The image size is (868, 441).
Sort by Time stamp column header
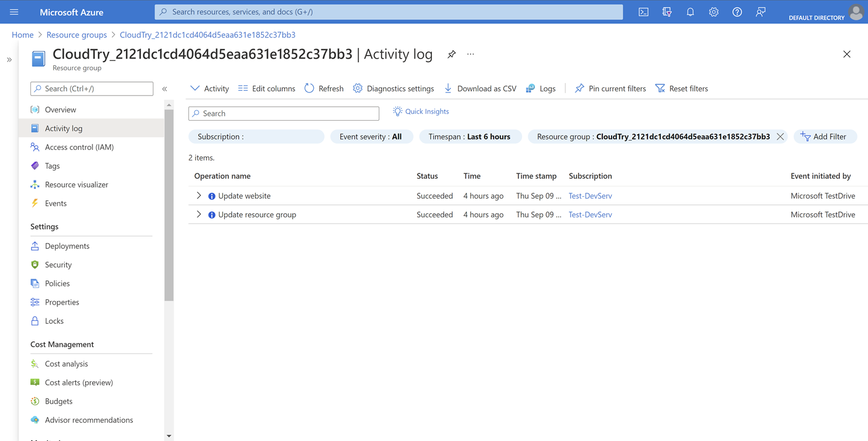[536, 176]
